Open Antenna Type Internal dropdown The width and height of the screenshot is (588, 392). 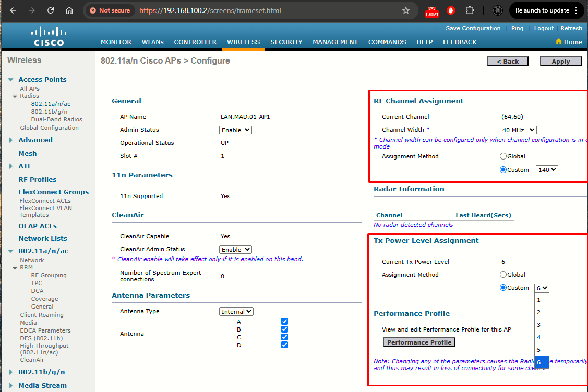coord(236,311)
